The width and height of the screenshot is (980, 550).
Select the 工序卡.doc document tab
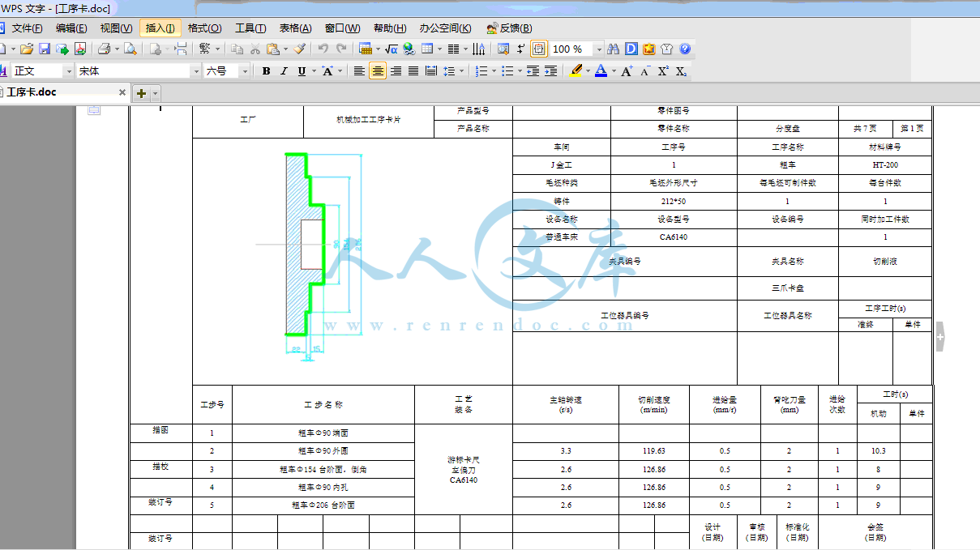click(61, 92)
